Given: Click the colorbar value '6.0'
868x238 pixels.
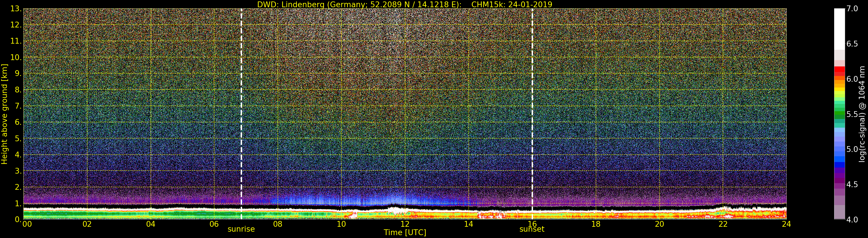Looking at the screenshot, I should tap(852, 79).
